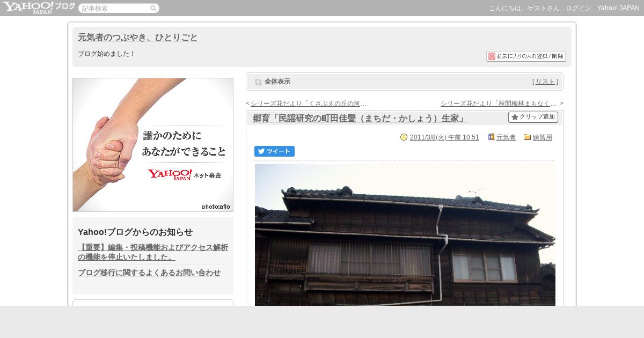Open the 2011/3/8(火) 午前 10:51 date link
Screen dimensions: 644x338
click(444, 137)
